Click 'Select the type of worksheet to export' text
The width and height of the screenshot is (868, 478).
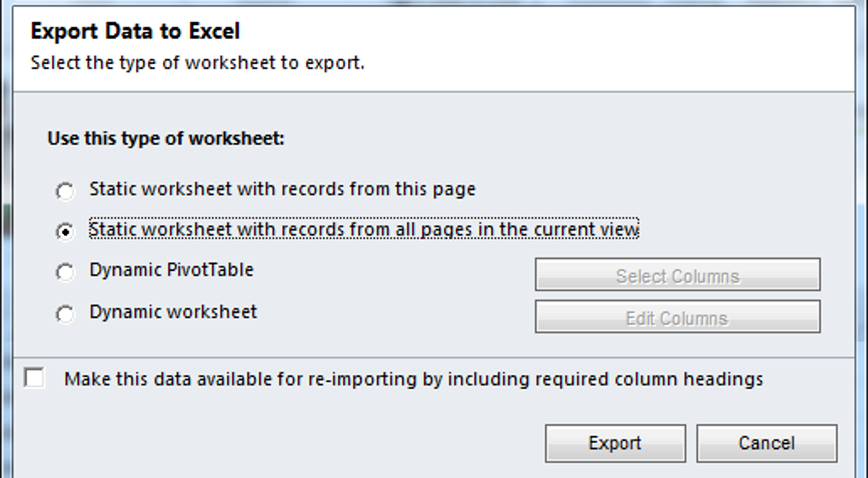197,63
